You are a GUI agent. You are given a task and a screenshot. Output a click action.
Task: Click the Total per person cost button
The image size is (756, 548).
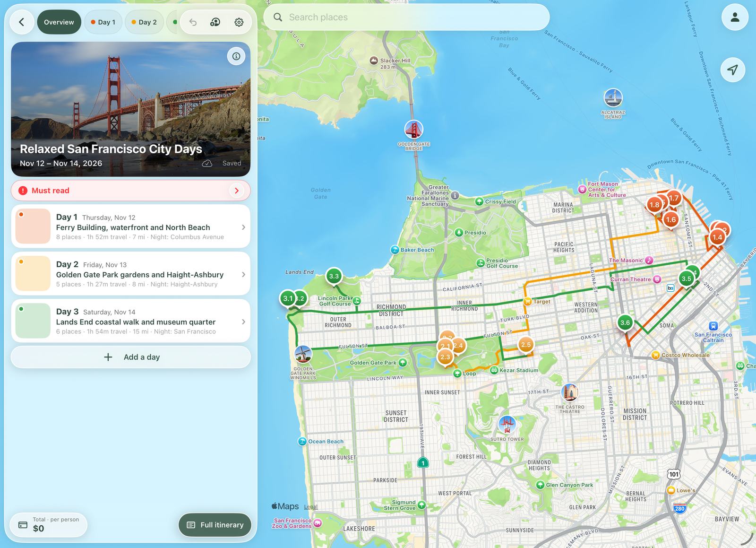click(49, 525)
